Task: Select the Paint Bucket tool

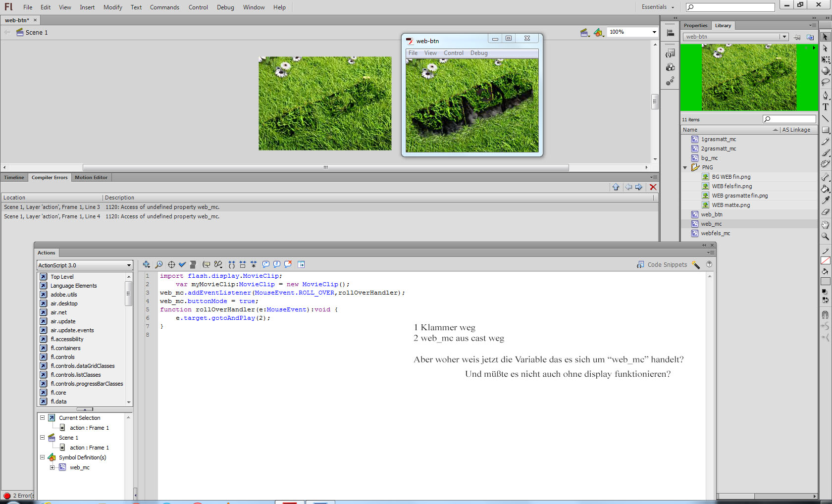Action: [826, 189]
